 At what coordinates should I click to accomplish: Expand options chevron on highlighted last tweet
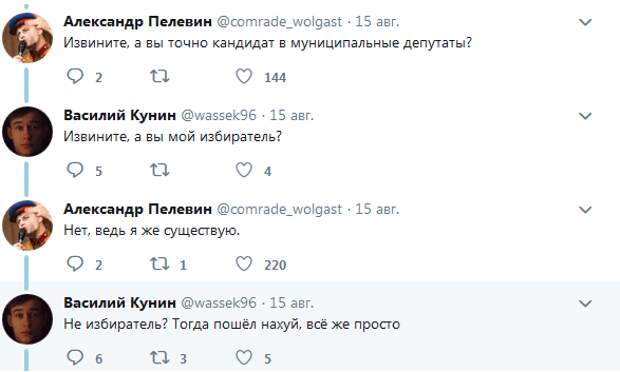coord(585,303)
